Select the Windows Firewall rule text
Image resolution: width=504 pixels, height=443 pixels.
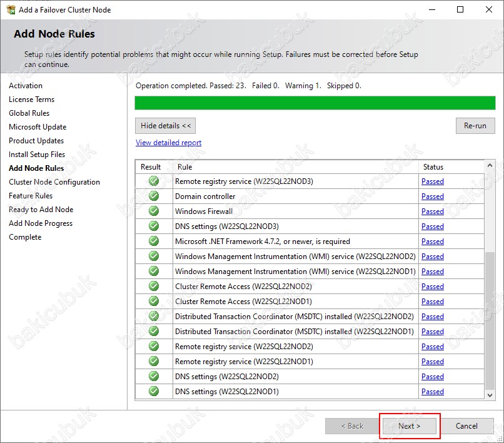click(204, 211)
